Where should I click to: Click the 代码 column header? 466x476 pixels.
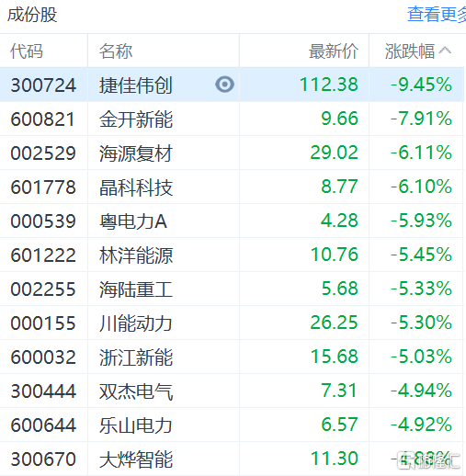coord(27,51)
